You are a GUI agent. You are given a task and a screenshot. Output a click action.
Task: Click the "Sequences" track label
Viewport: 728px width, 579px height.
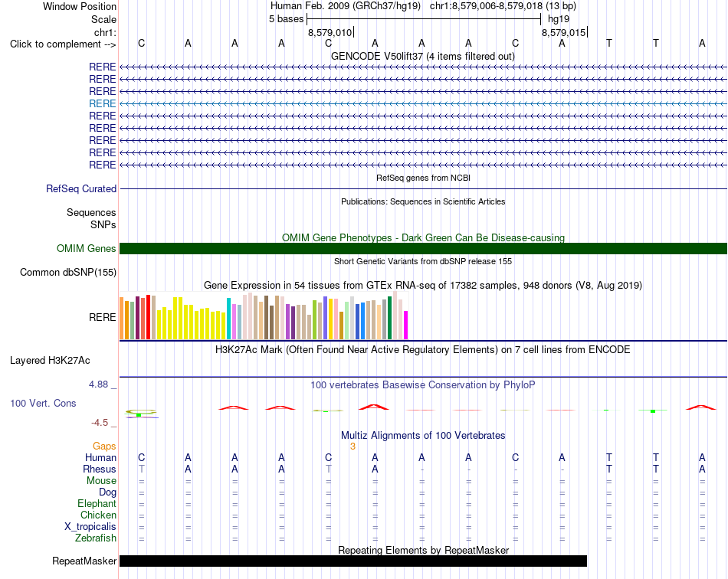[91, 212]
